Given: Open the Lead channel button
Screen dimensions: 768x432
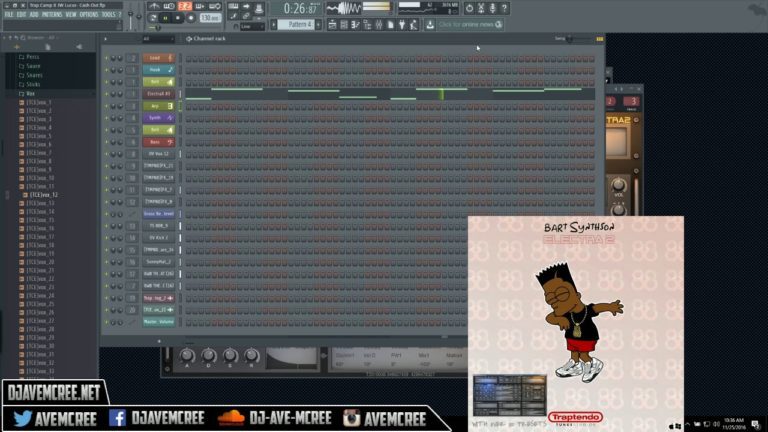Looking at the screenshot, I should click(158, 58).
